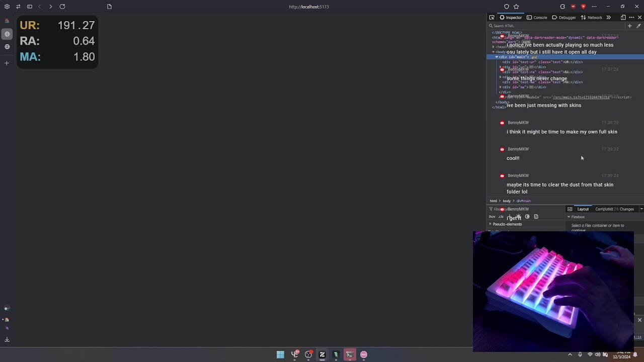Toggle dark color scheme simulation

527,217
